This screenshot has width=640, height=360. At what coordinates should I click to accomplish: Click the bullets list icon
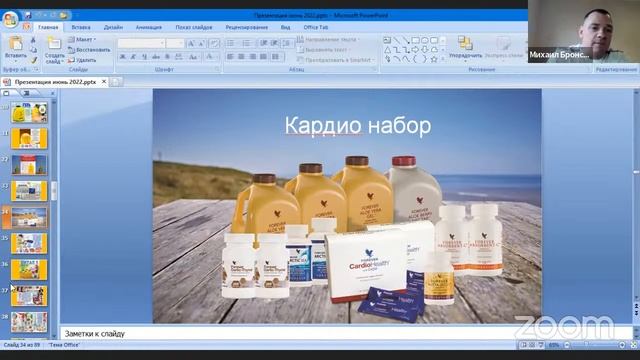click(231, 43)
